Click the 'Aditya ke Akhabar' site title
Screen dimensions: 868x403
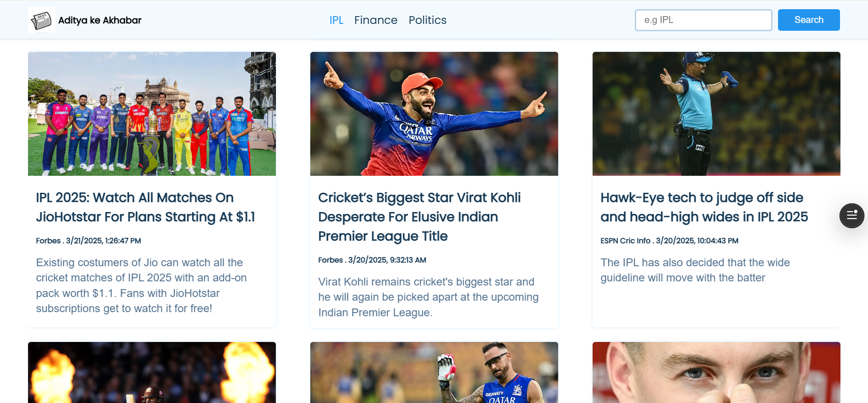pos(99,20)
